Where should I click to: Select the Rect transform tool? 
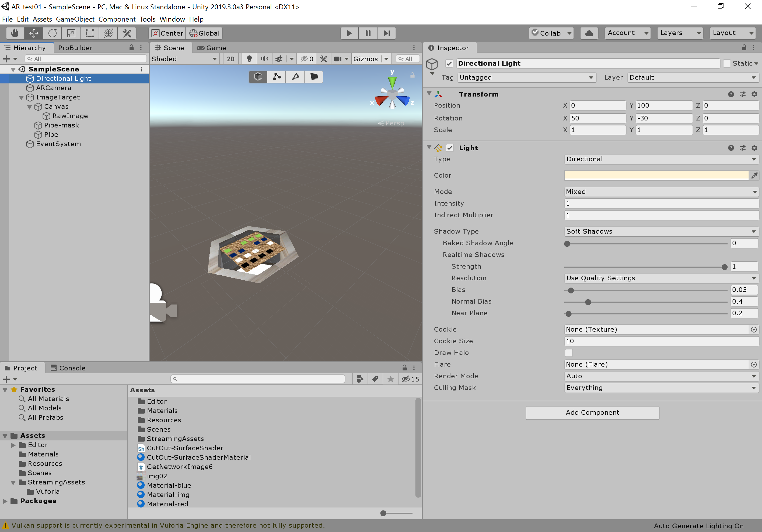pos(90,33)
